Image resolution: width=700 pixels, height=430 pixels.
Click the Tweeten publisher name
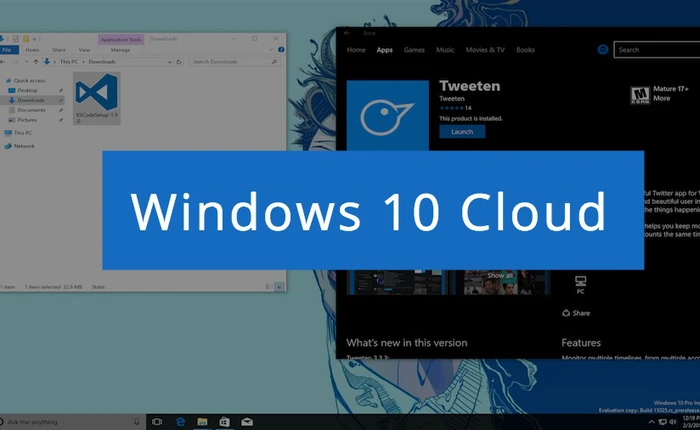[x=452, y=99]
